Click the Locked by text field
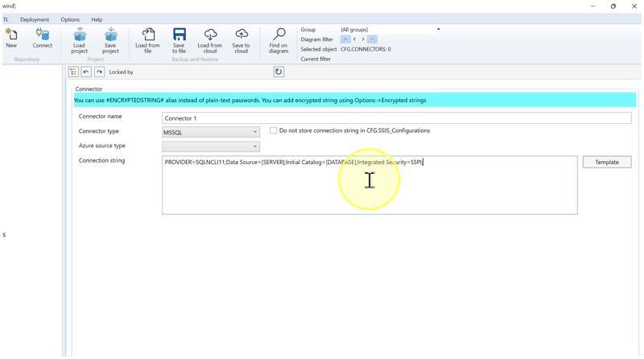 204,72
